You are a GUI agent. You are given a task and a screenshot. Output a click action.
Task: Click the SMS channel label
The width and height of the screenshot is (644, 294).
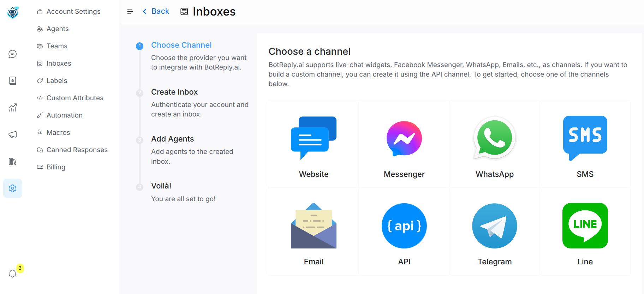[x=585, y=174]
